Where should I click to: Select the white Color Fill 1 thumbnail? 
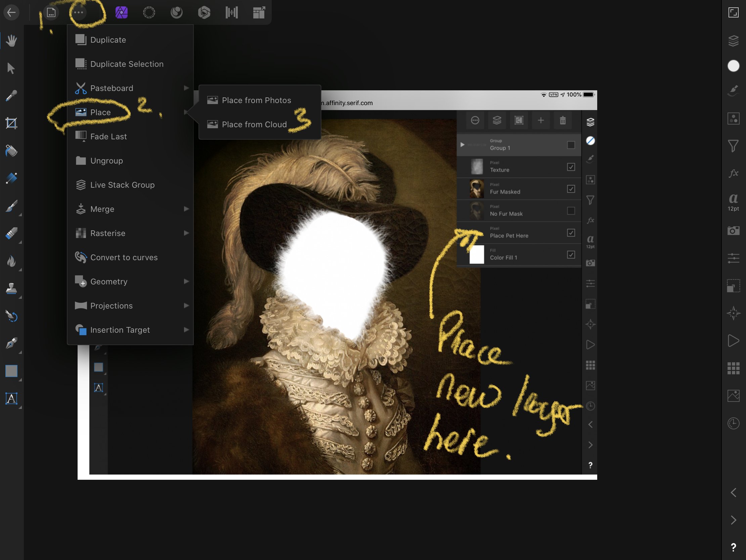click(x=477, y=254)
